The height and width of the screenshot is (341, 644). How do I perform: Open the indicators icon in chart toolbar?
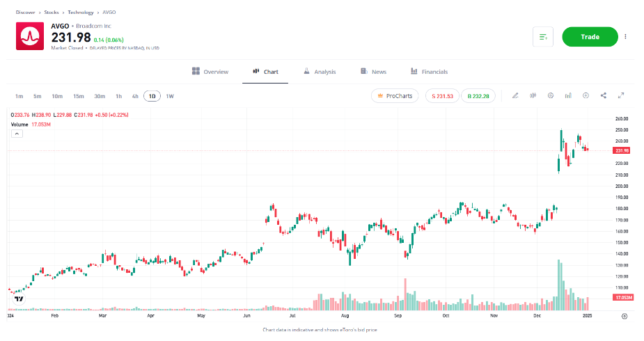(533, 95)
